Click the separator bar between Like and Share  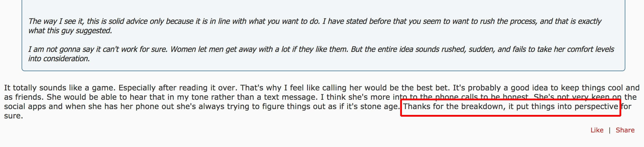(609, 130)
